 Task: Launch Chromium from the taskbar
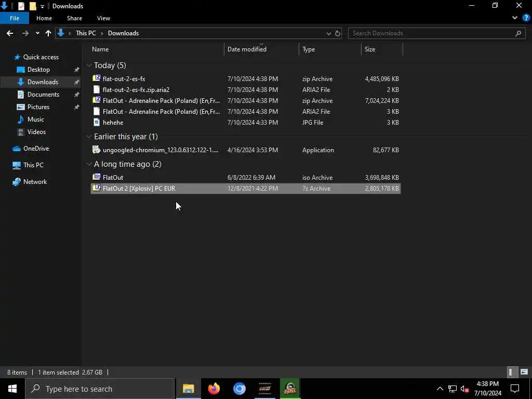click(239, 389)
